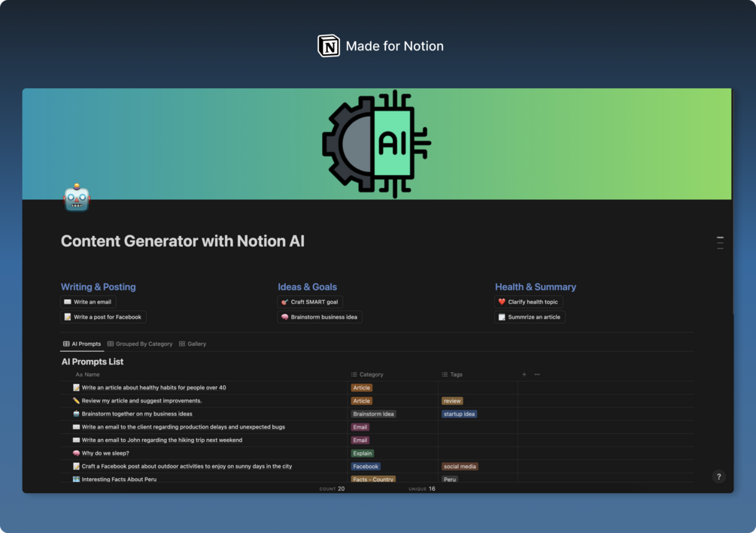Click the icon on Brainstorm together row
The image size is (756, 533).
(x=76, y=414)
